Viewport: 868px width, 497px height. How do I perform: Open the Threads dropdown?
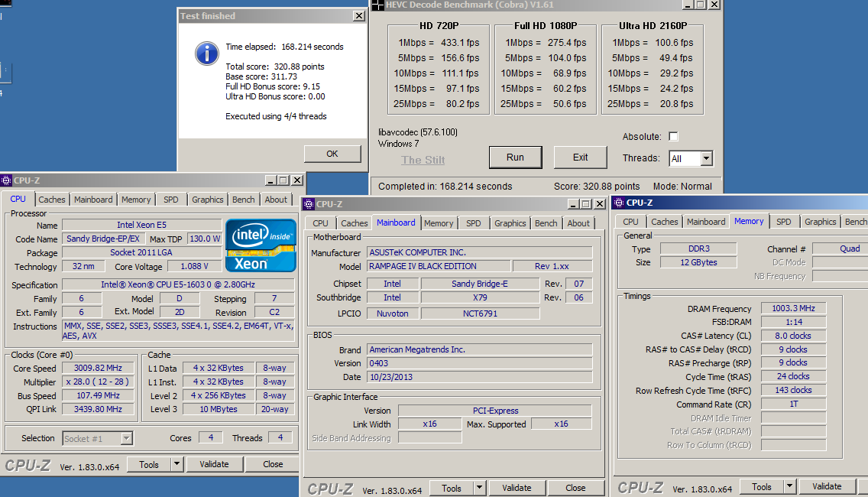[706, 158]
